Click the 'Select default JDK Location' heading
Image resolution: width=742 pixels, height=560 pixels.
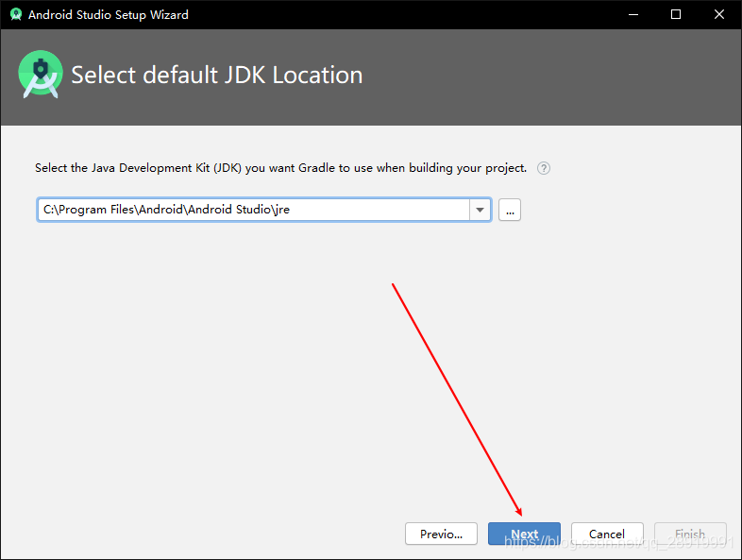point(217,76)
